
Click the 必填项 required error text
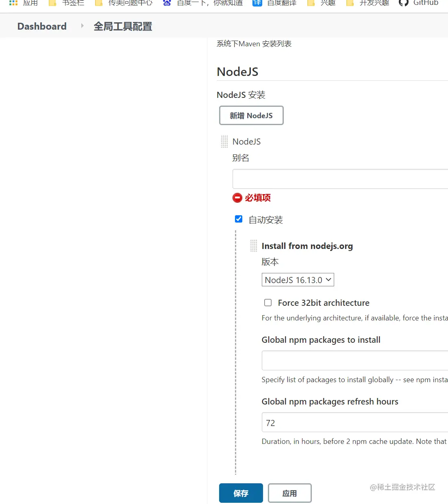pyautogui.click(x=258, y=198)
